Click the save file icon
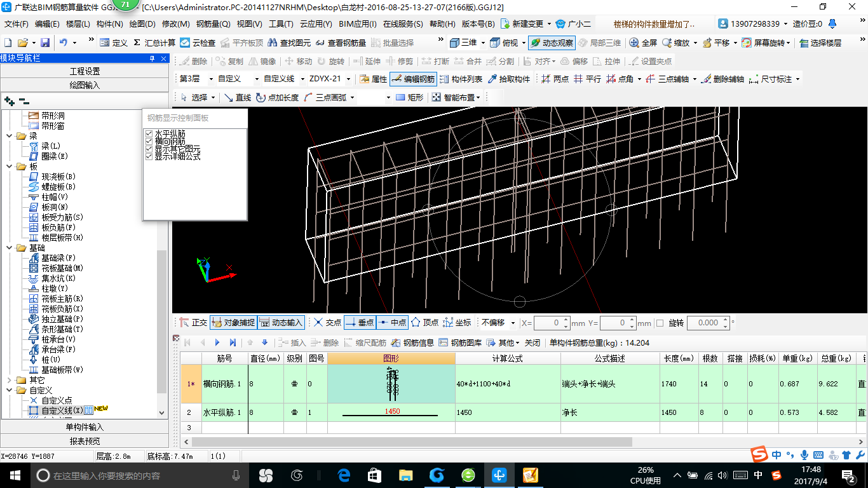 coord(45,43)
